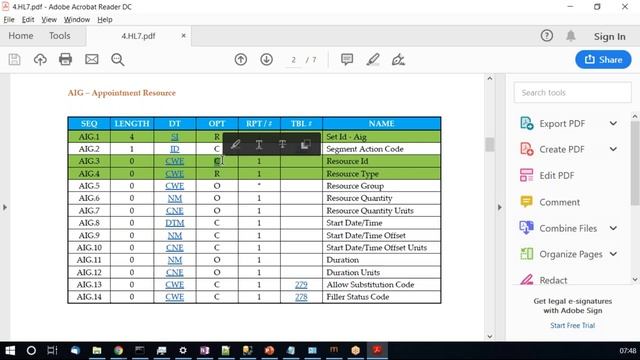
Task: Close the 4.HL7.pdf document tab
Action: [183, 36]
